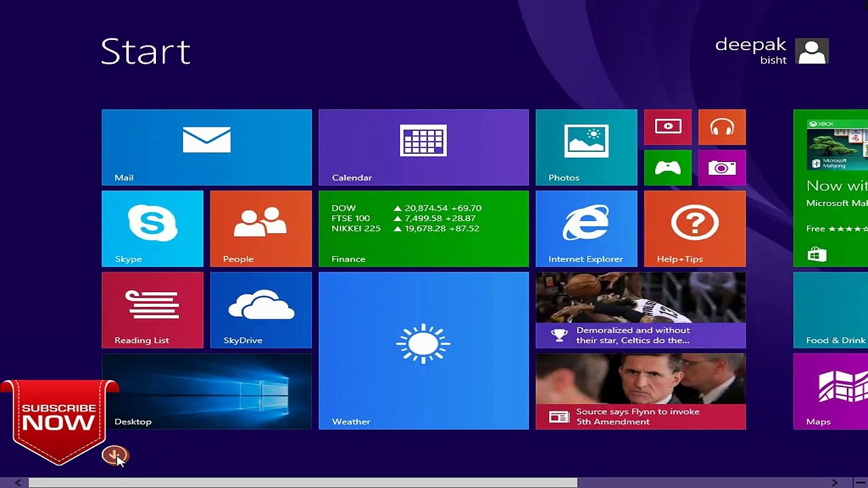Open the Microsoft Mahjong store tile
The width and height of the screenshot is (868, 488).
pos(831,188)
